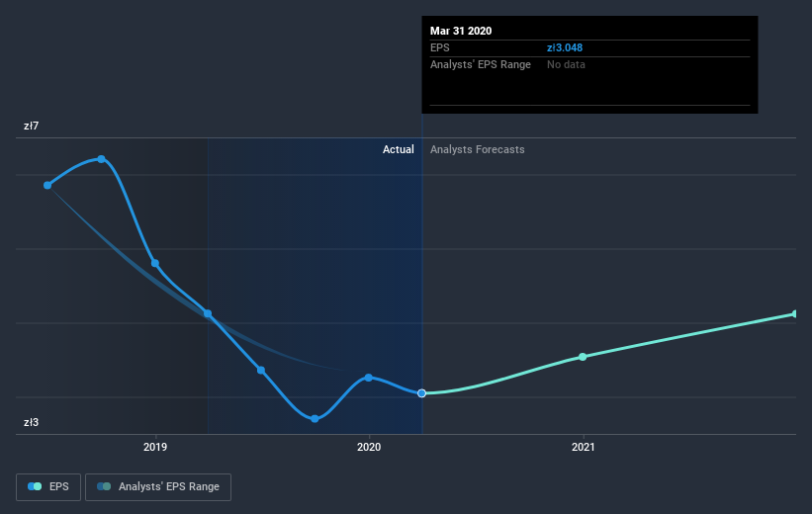Click the No data value in tooltip
This screenshot has height=514, width=812.
click(x=566, y=64)
